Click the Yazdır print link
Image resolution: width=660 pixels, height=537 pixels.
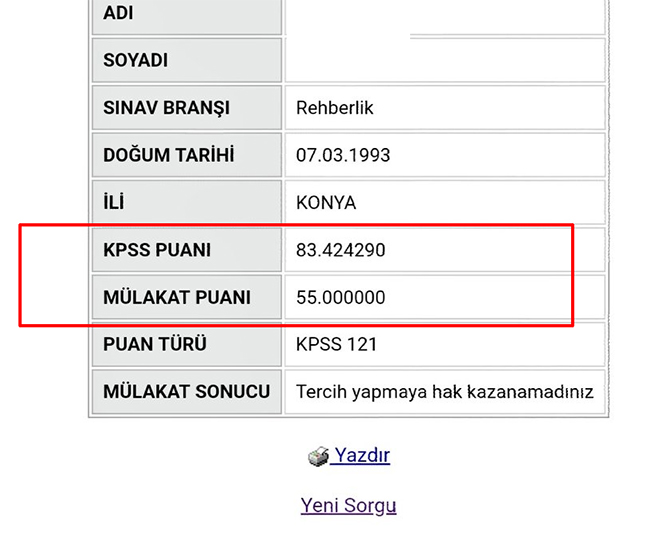click(x=361, y=456)
